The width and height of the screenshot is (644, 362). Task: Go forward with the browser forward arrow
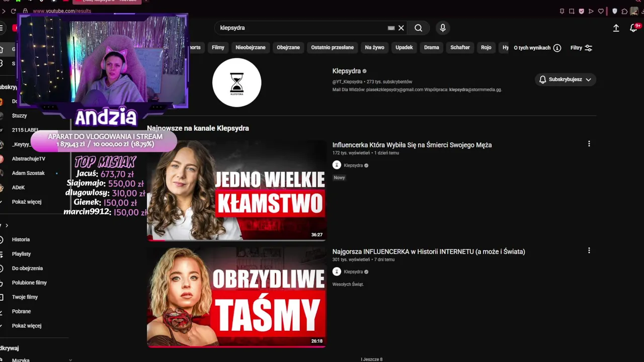pyautogui.click(x=4, y=11)
